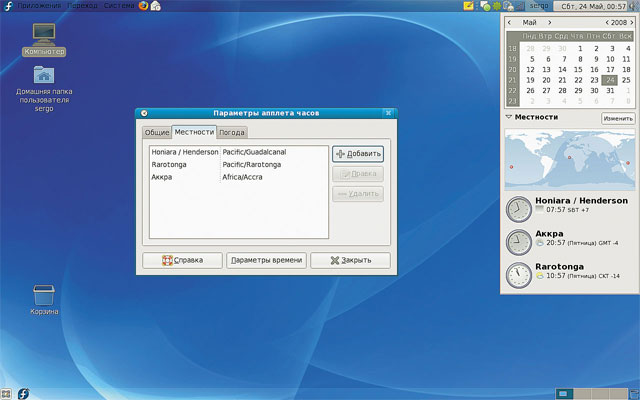Launch Firefox from the top panel
Viewport: 640px width, 400px height.
[x=143, y=6]
